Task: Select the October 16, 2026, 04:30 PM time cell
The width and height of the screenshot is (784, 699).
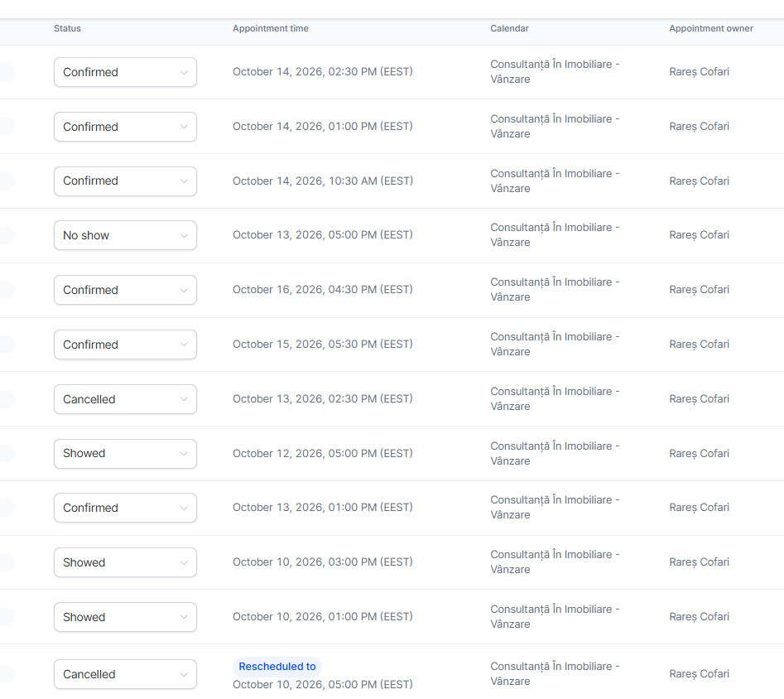Action: point(323,289)
